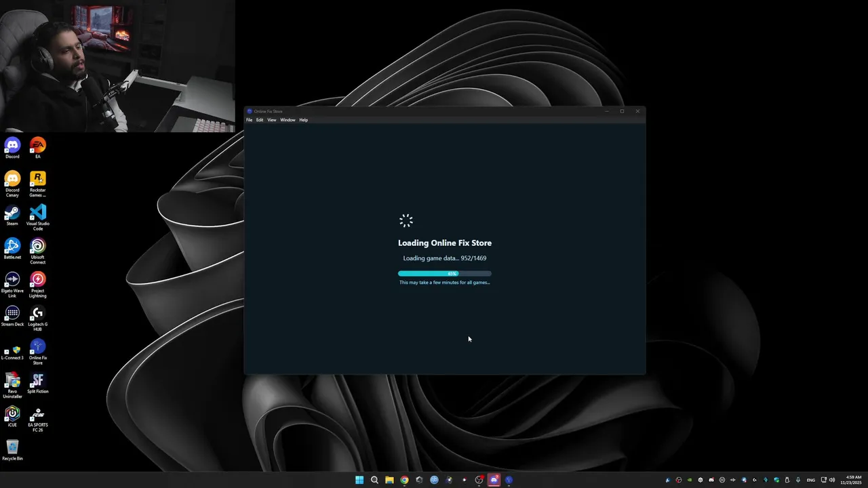Open Google Chrome from the taskbar

coord(404,480)
